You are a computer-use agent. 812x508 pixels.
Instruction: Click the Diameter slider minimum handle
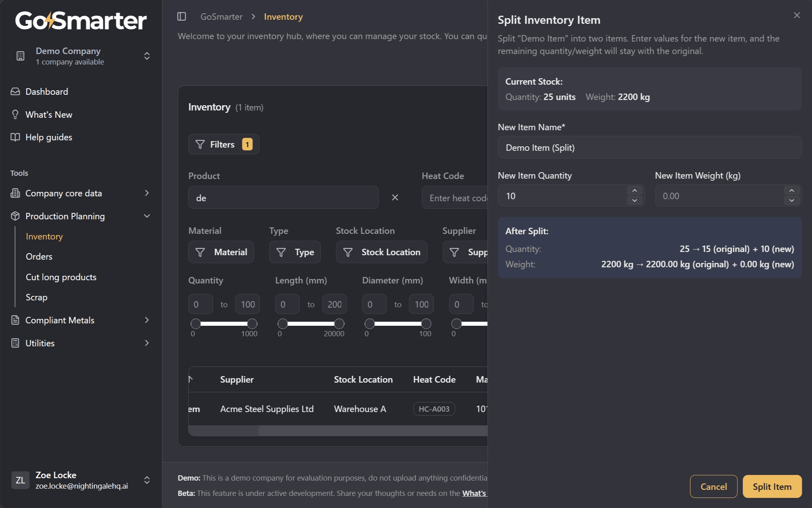369,323
